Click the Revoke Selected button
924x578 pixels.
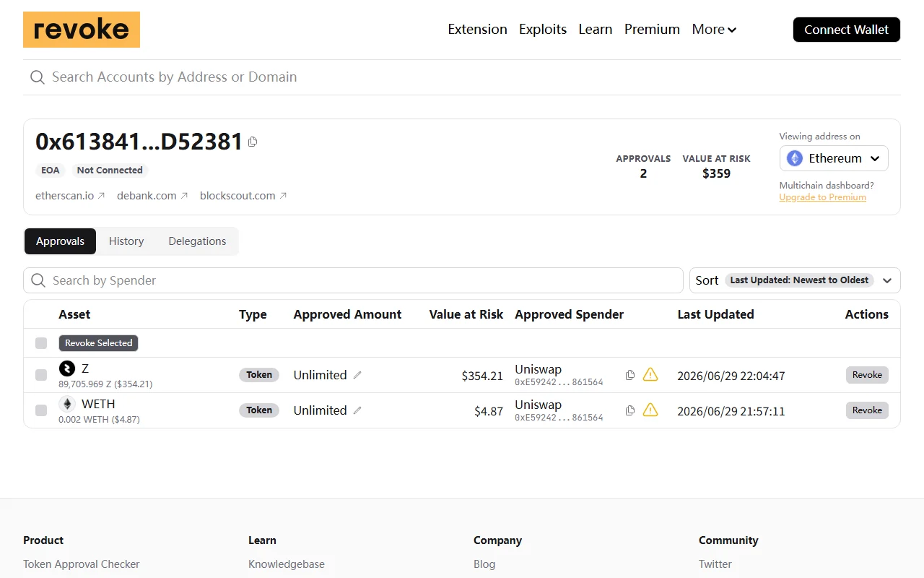[x=98, y=343]
